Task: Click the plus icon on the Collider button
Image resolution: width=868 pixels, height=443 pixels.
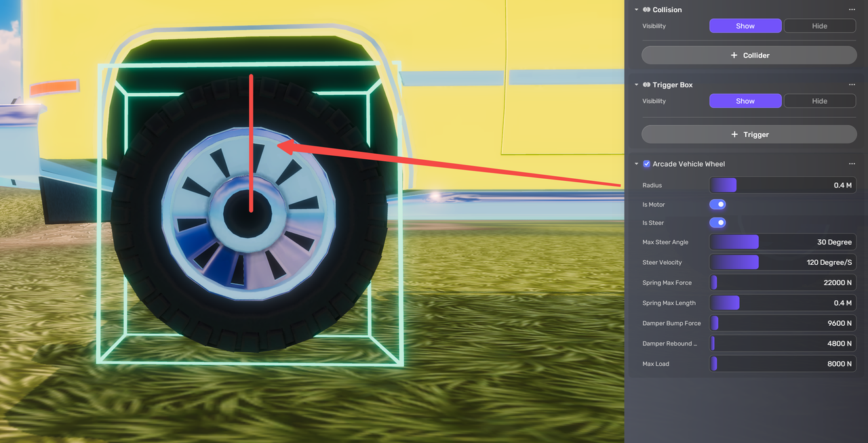Action: click(x=735, y=55)
